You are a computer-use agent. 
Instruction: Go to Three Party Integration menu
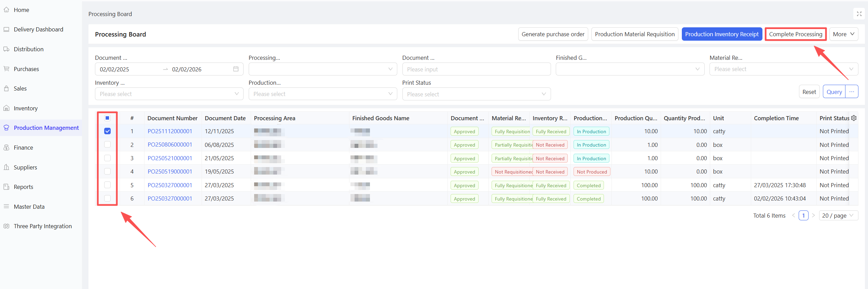(x=43, y=226)
